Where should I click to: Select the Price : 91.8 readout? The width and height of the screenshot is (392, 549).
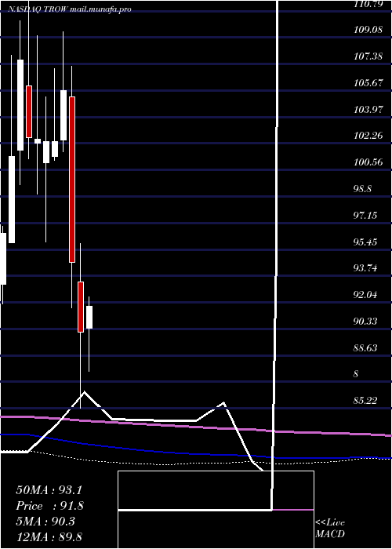(x=50, y=506)
